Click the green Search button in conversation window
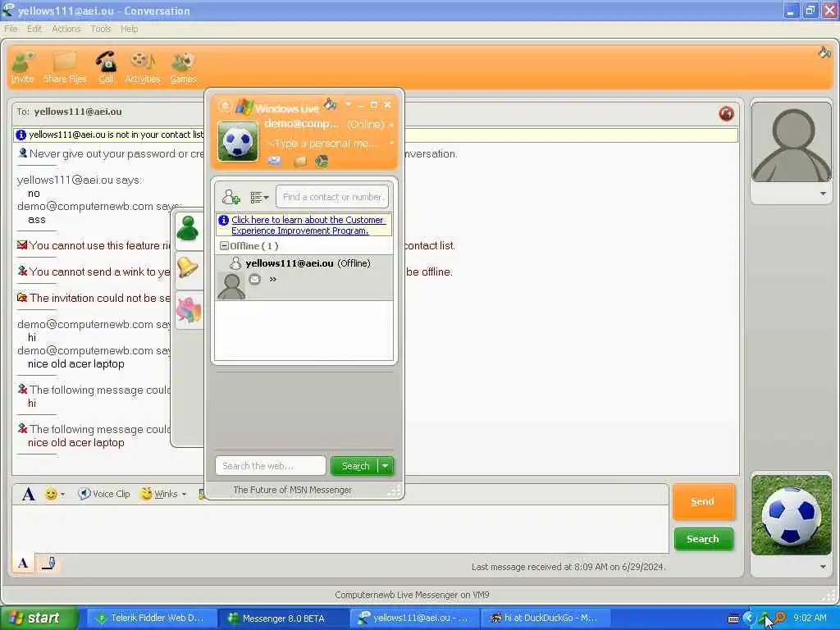 point(703,539)
